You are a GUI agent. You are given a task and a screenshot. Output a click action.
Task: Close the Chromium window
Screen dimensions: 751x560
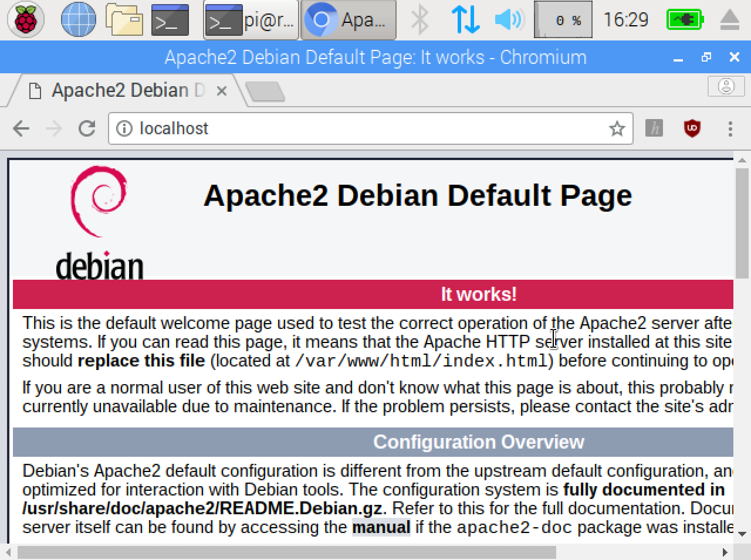coord(735,57)
